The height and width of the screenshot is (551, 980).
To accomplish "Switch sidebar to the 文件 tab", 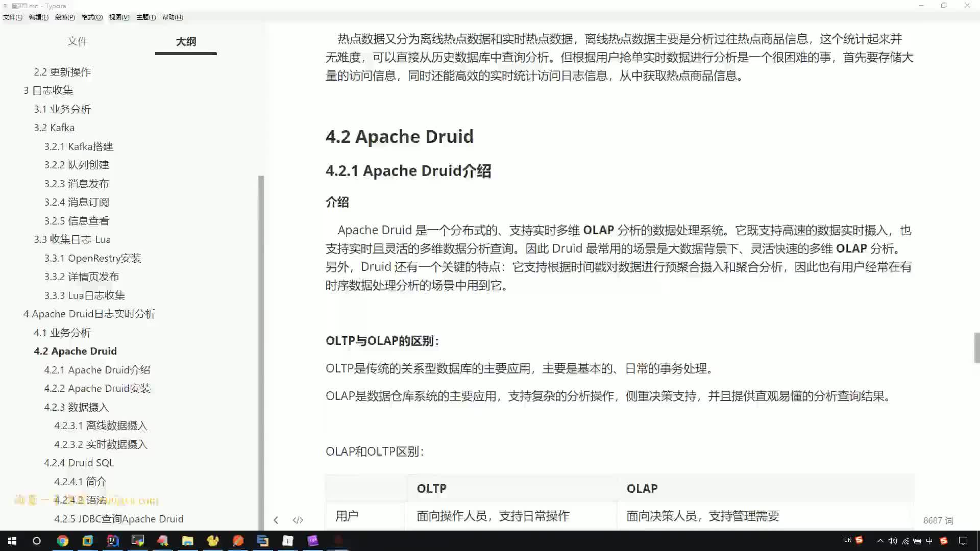I will tap(78, 41).
